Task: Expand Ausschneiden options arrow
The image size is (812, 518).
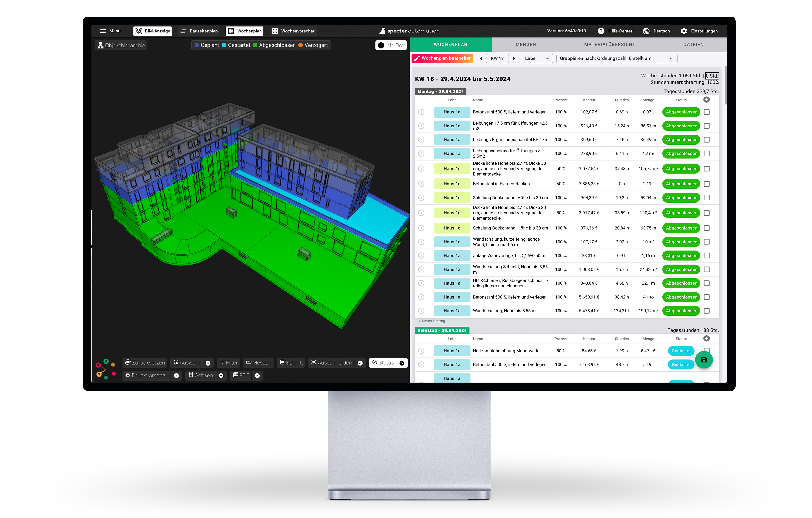Action: (x=360, y=363)
